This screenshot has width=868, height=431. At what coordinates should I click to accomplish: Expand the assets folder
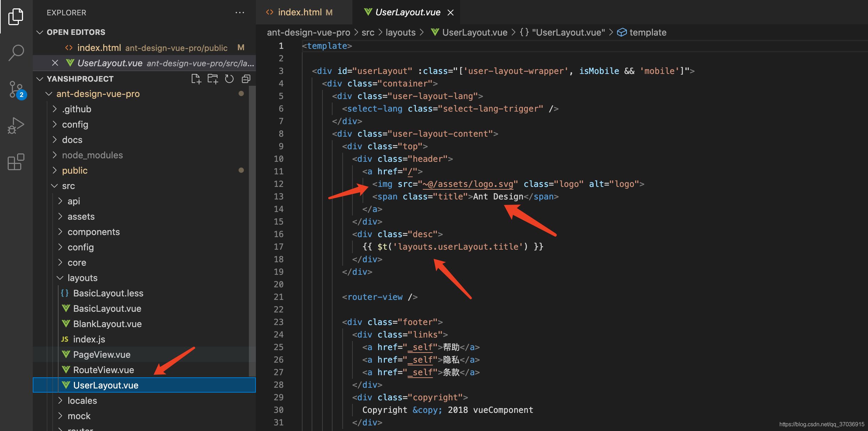[81, 217]
